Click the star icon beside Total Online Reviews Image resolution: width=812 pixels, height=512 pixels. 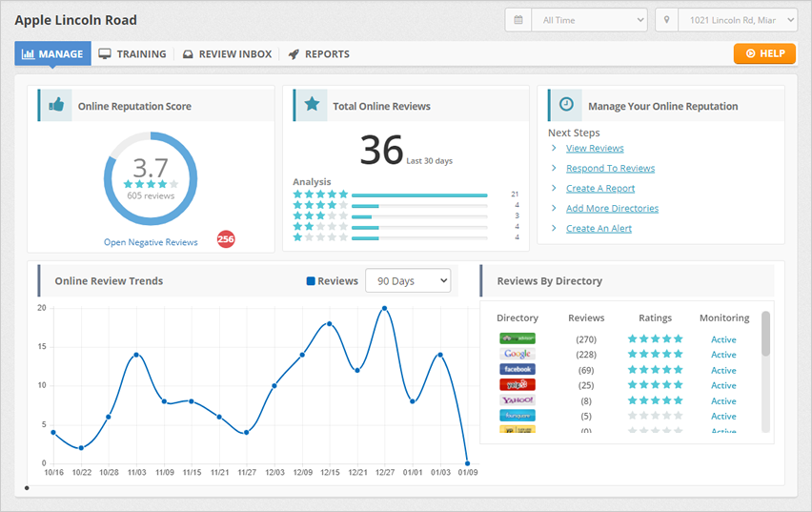(311, 106)
